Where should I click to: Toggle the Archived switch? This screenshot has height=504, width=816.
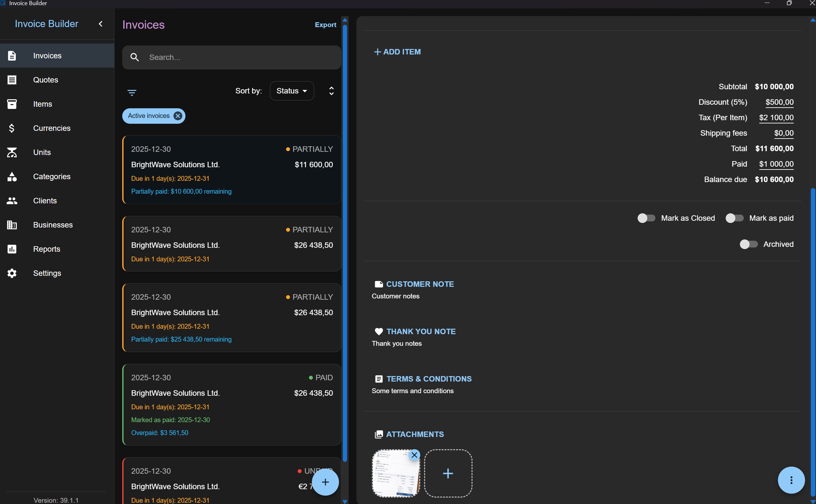click(748, 244)
